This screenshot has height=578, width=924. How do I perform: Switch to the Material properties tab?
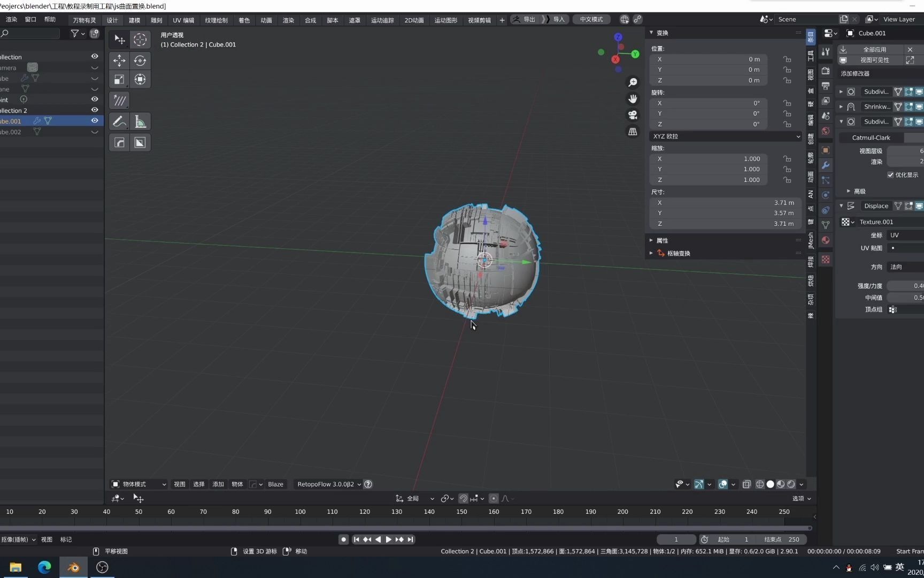coord(825,240)
